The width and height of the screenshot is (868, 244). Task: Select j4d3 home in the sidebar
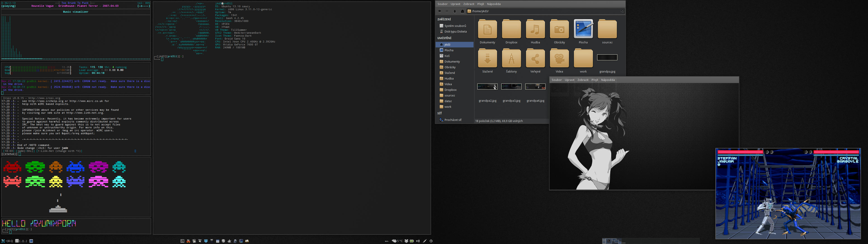point(455,45)
